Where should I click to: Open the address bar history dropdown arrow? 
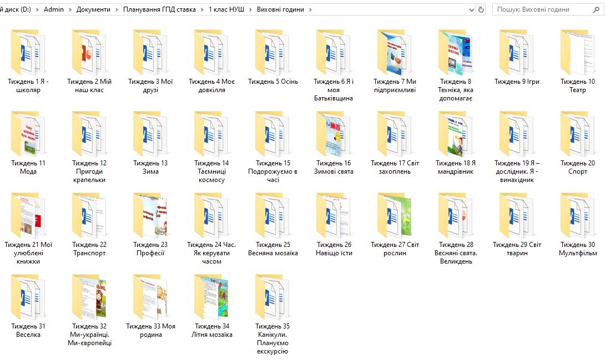pyautogui.click(x=471, y=9)
